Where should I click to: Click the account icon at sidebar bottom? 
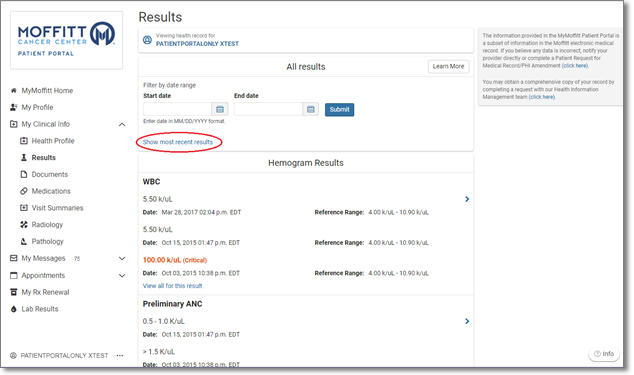(x=13, y=356)
